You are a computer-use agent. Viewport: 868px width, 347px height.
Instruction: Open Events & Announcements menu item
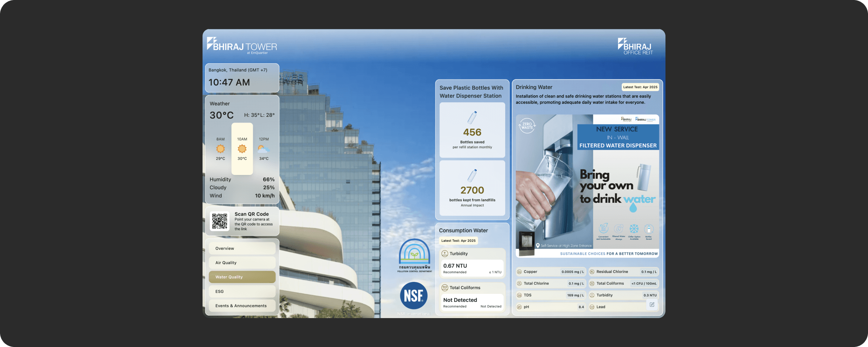[x=242, y=306]
